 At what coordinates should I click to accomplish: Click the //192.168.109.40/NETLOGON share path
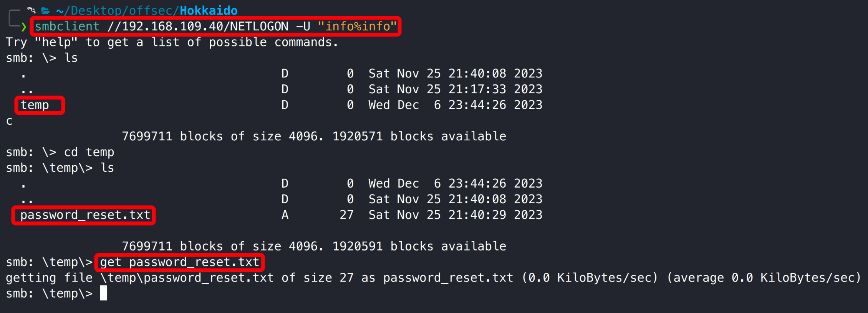[198, 26]
